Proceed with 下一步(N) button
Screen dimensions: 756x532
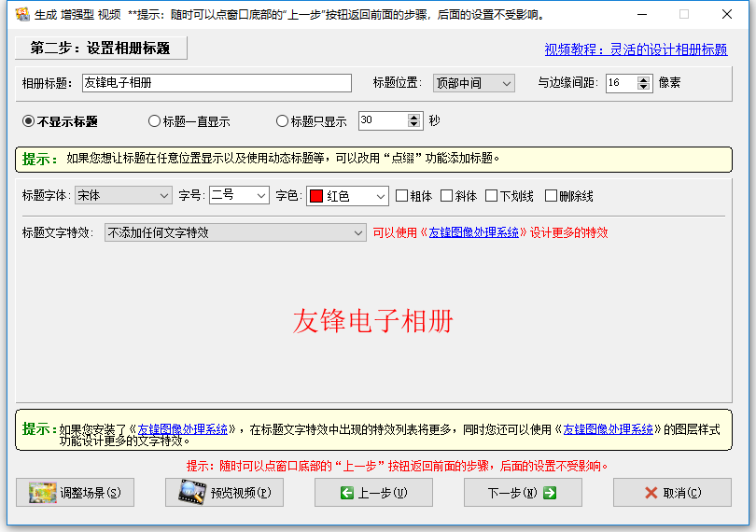(x=523, y=493)
